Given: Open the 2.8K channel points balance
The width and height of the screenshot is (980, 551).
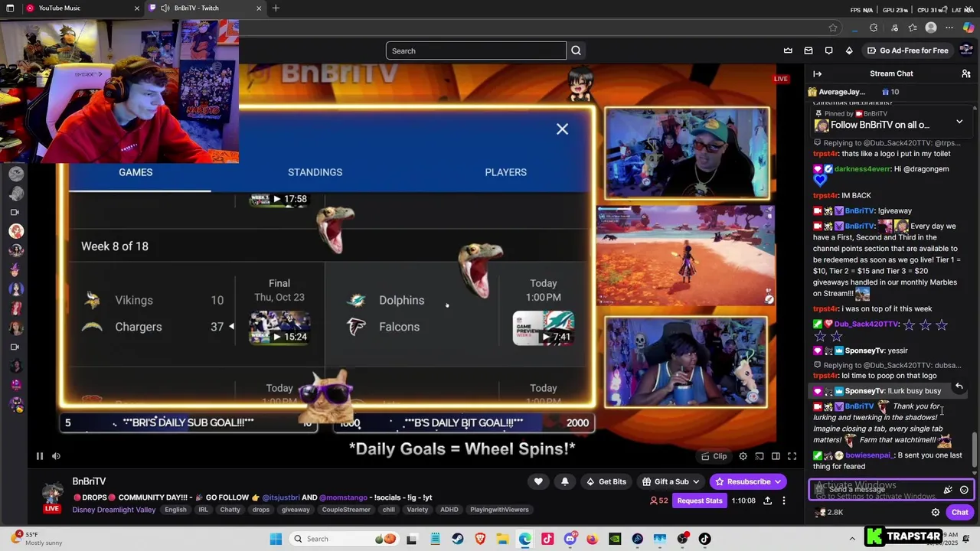Looking at the screenshot, I should point(828,513).
